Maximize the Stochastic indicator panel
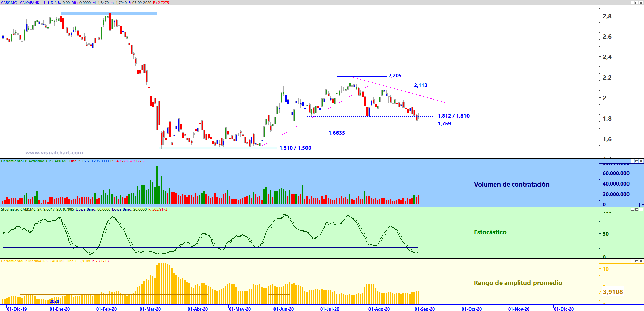The height and width of the screenshot is (311, 644). (x=637, y=210)
